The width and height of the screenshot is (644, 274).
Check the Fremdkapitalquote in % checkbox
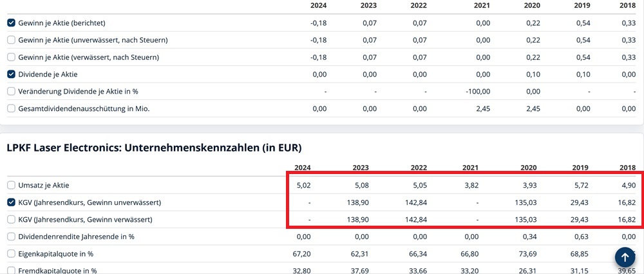11,271
